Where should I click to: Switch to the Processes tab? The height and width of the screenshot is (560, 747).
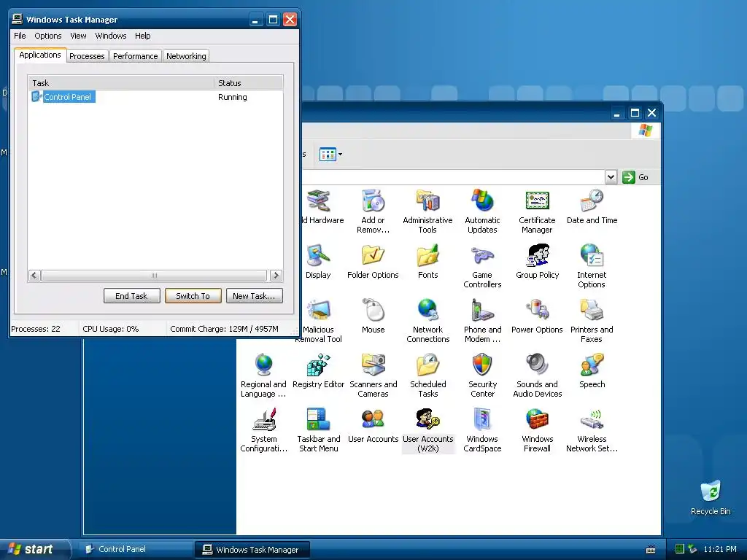point(88,56)
